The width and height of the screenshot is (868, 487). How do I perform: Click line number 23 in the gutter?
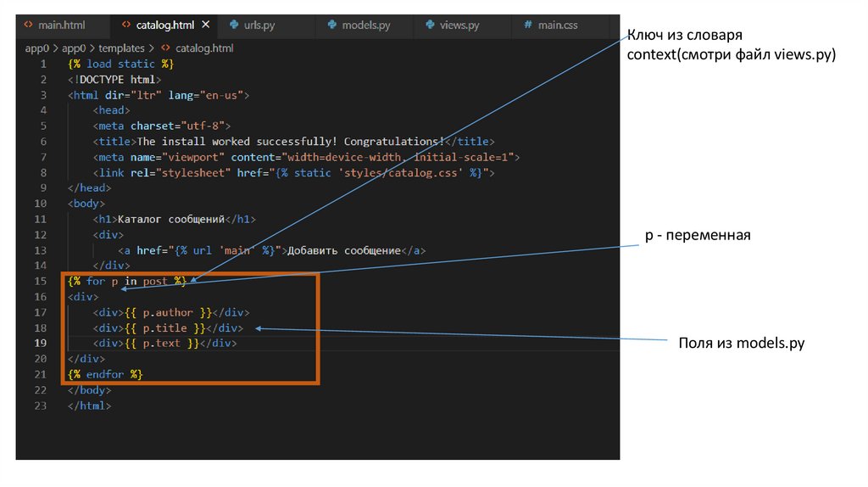(41, 406)
